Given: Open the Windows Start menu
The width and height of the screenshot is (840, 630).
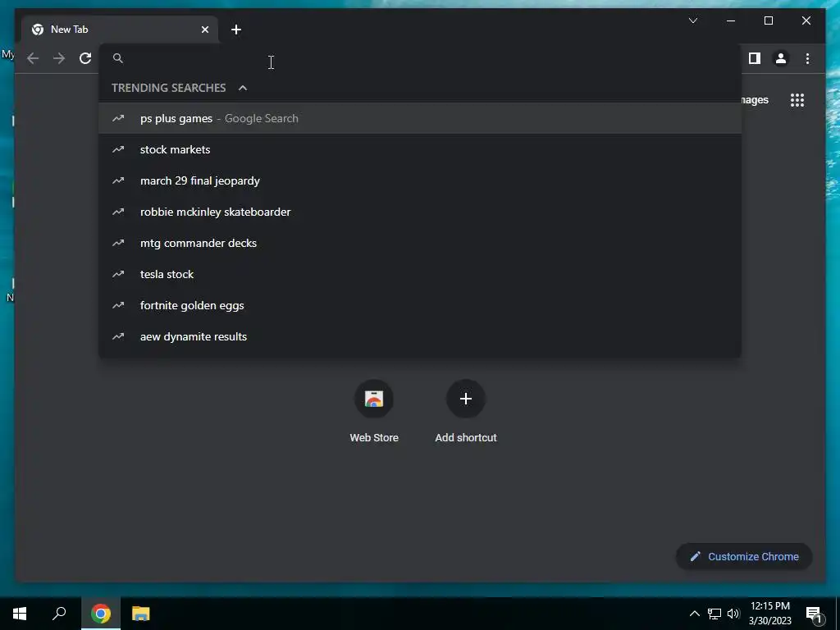Looking at the screenshot, I should 20,614.
